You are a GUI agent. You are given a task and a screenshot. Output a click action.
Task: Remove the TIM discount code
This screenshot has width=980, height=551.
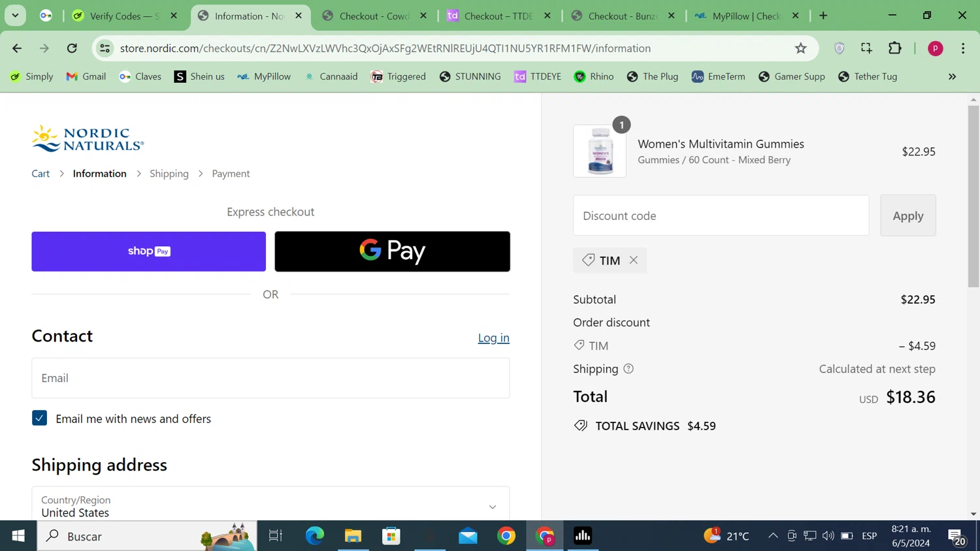click(x=634, y=260)
